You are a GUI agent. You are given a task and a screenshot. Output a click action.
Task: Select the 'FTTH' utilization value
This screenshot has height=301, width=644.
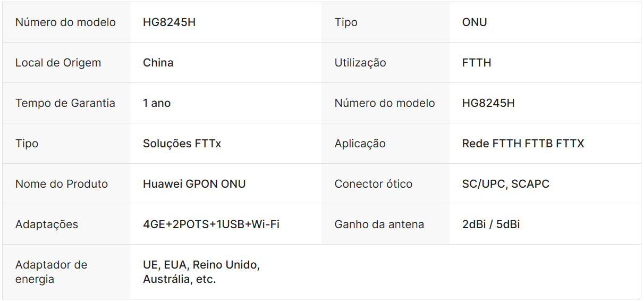tap(477, 63)
